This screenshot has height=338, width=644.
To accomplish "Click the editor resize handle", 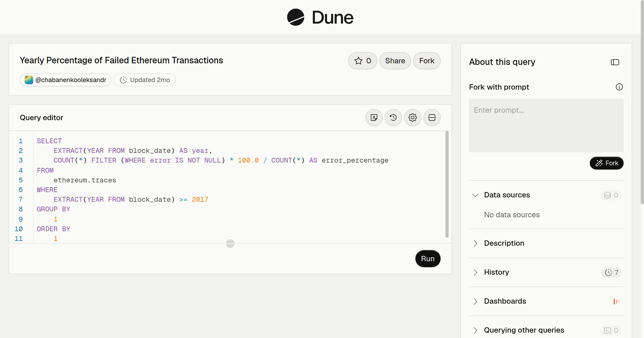I will pyautogui.click(x=230, y=244).
